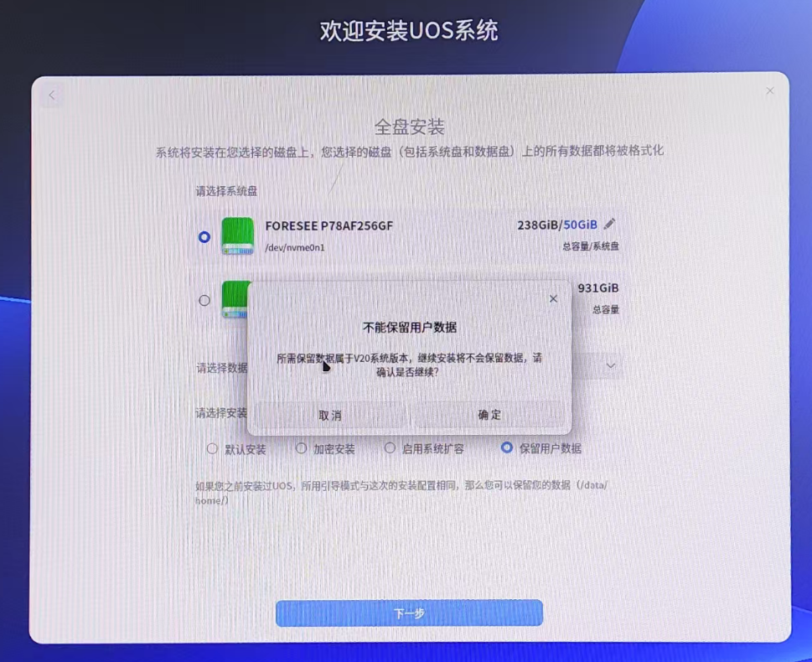The width and height of the screenshot is (812, 662).
Task: Click the 50GiB system disk size
Action: 580,225
